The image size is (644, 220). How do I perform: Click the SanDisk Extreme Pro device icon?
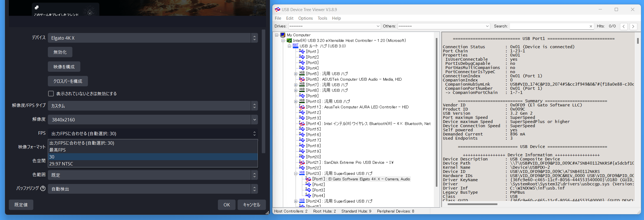click(302, 162)
